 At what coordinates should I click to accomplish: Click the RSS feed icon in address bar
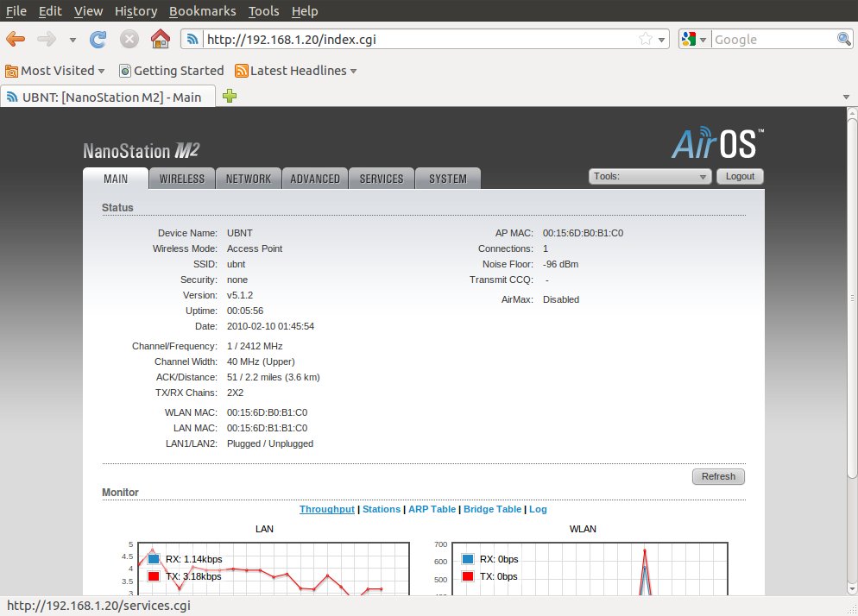point(192,39)
